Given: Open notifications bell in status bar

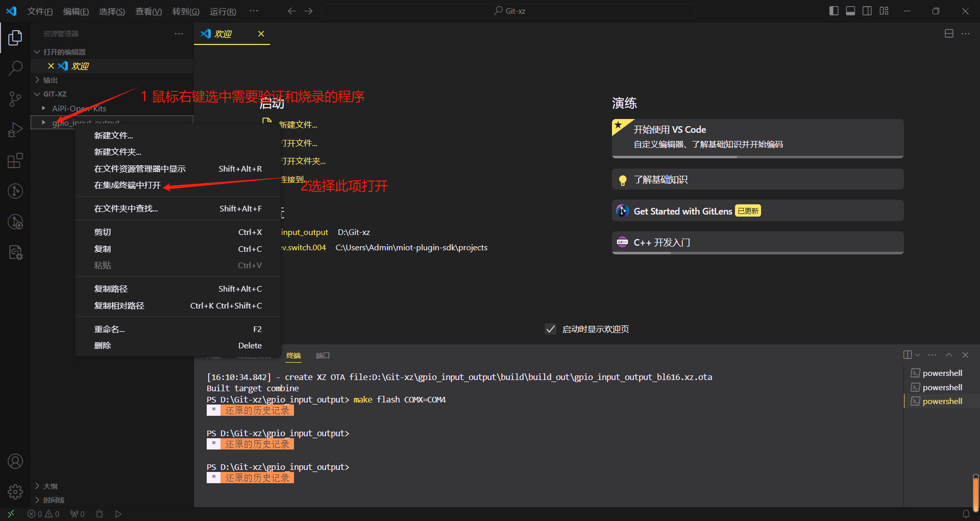Looking at the screenshot, I should (966, 514).
